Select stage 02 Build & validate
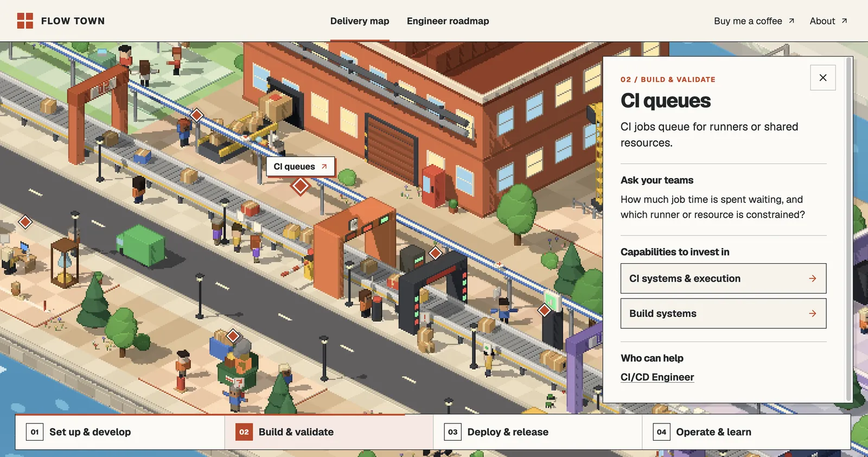 pos(329,432)
